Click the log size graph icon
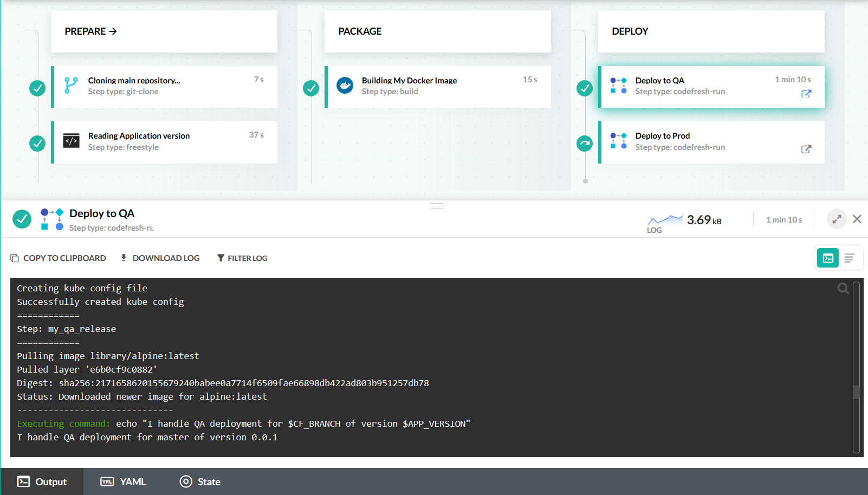Image resolution: width=868 pixels, height=495 pixels. pos(665,219)
